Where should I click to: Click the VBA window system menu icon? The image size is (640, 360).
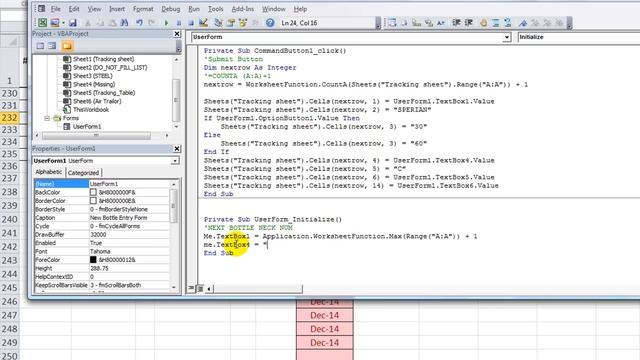pos(41,9)
